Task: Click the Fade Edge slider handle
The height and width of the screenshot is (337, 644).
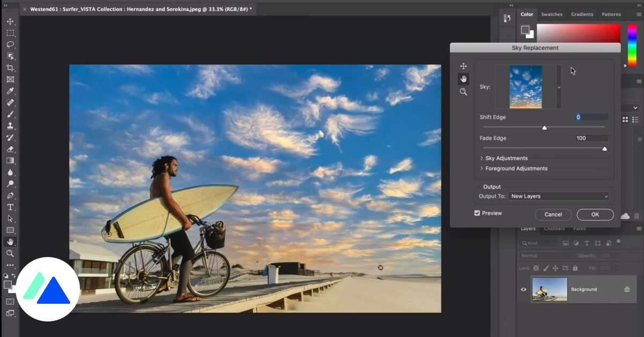Action: click(604, 149)
